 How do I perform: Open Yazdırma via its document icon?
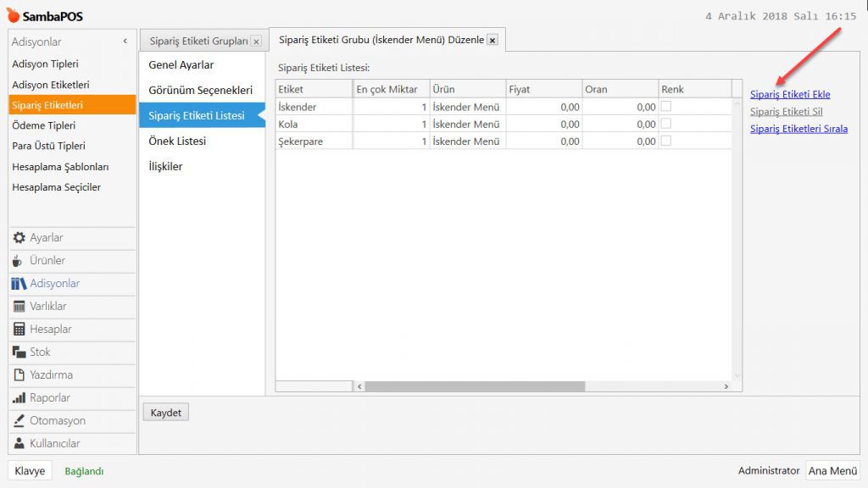(19, 375)
